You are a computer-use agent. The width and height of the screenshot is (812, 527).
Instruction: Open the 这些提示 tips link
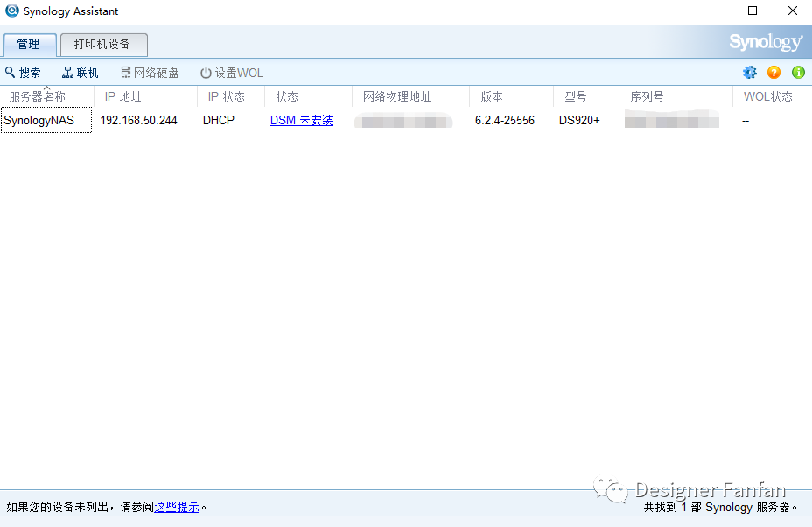177,507
